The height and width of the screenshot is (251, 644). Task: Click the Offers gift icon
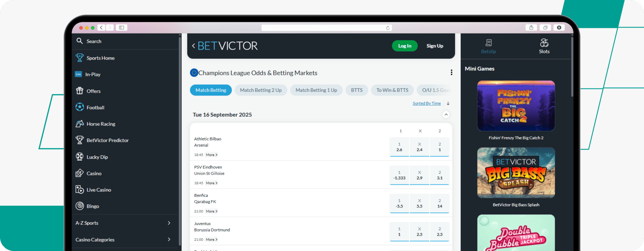[x=79, y=90]
